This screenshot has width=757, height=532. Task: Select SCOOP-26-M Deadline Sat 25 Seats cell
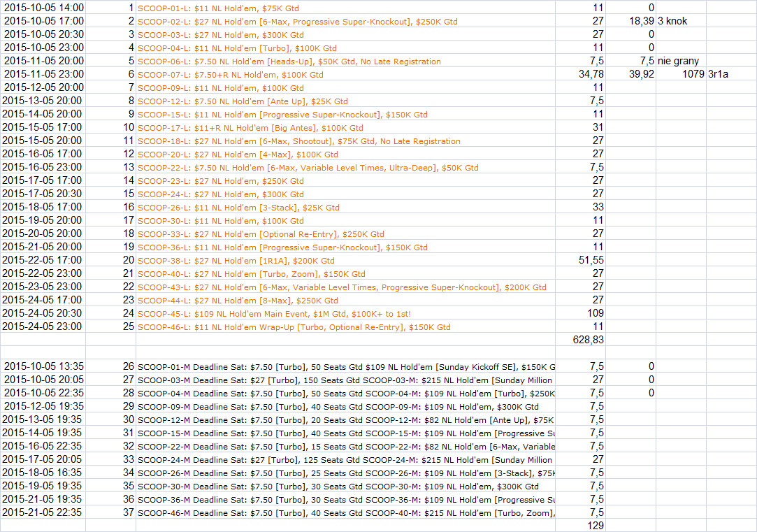pyautogui.click(x=345, y=473)
